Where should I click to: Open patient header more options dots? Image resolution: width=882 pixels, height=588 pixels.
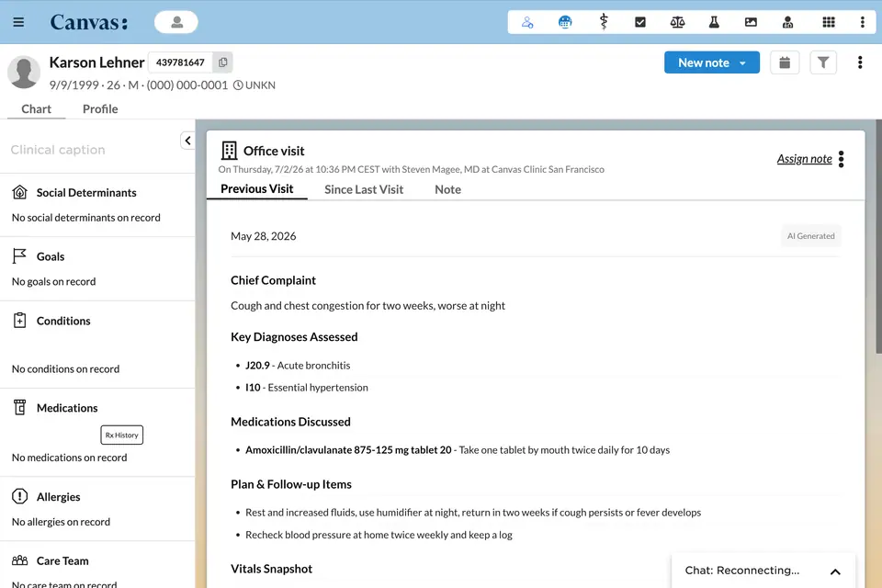(x=860, y=62)
